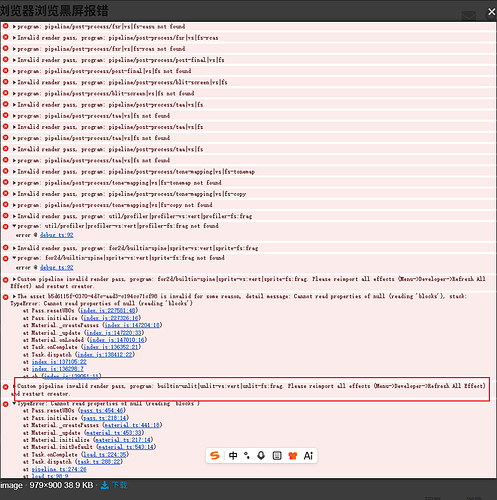The image size is (497, 500).
Task: Open the Sogou soft keyboard icon
Action: click(x=277, y=455)
